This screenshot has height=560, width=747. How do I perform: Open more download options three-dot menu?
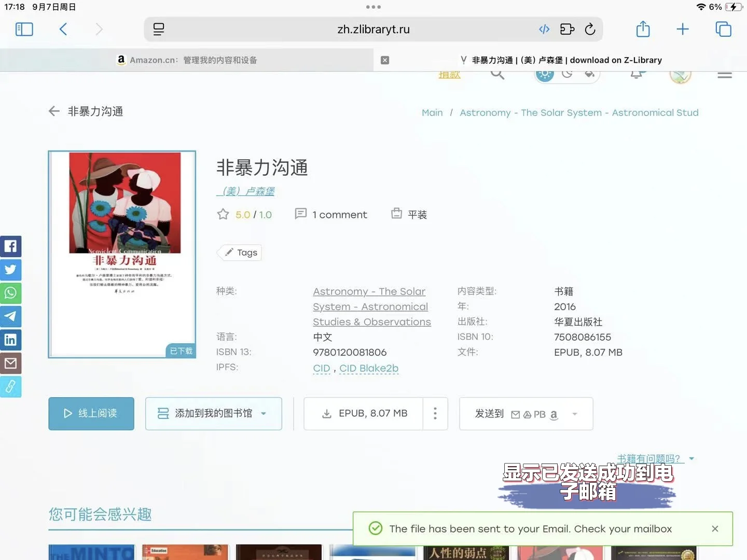click(435, 414)
